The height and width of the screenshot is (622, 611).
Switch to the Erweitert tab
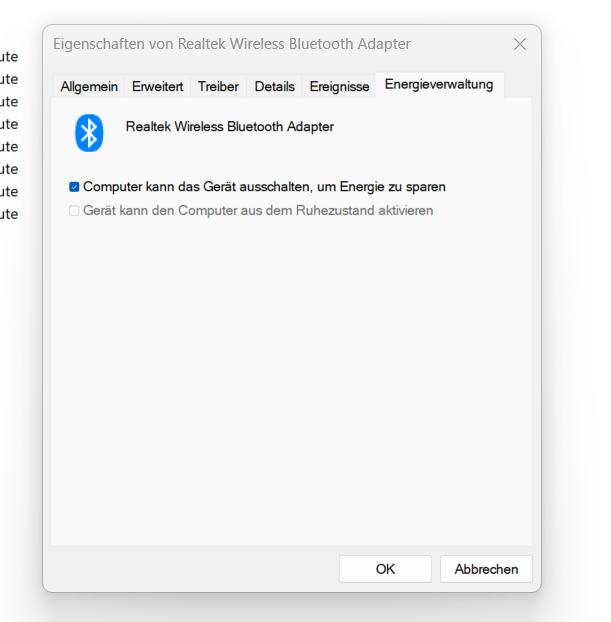point(158,86)
